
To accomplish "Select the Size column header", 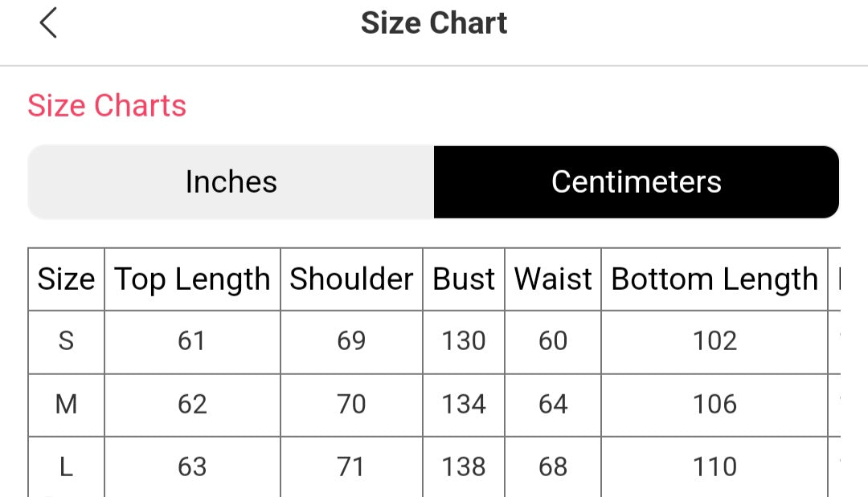I will pos(66,279).
